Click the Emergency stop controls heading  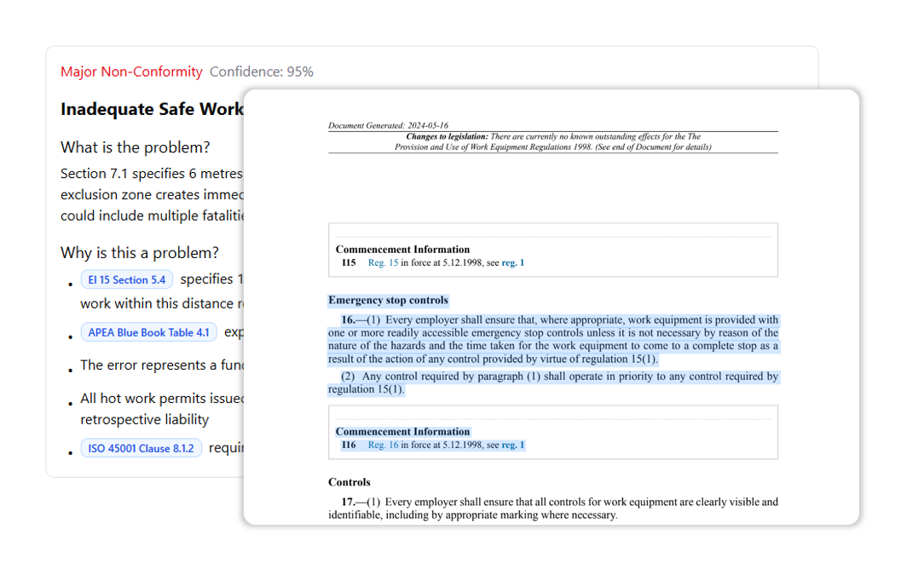(389, 300)
